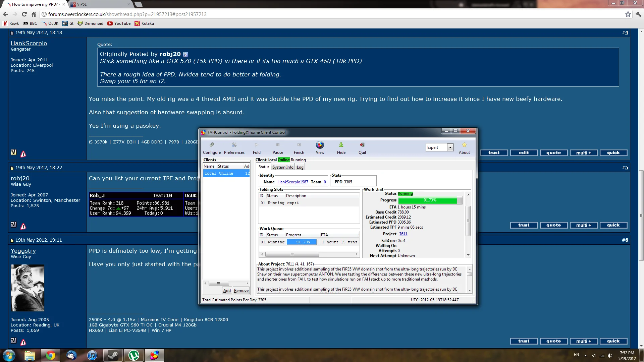Click quote button on post #5
Screen dimensions: 644x362
click(553, 225)
